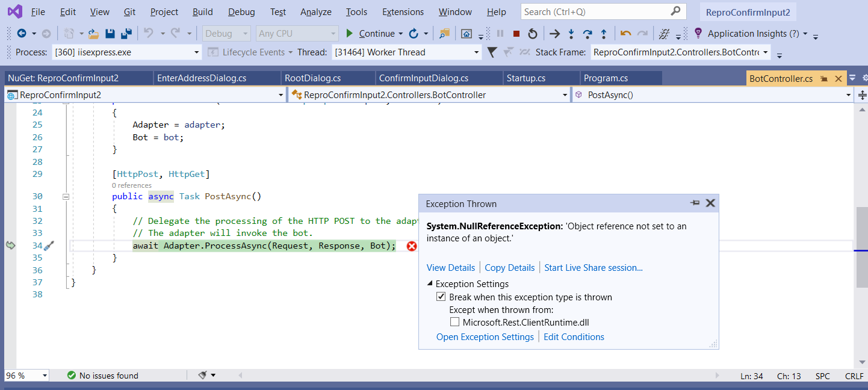Open the Extensions menu

click(x=403, y=11)
